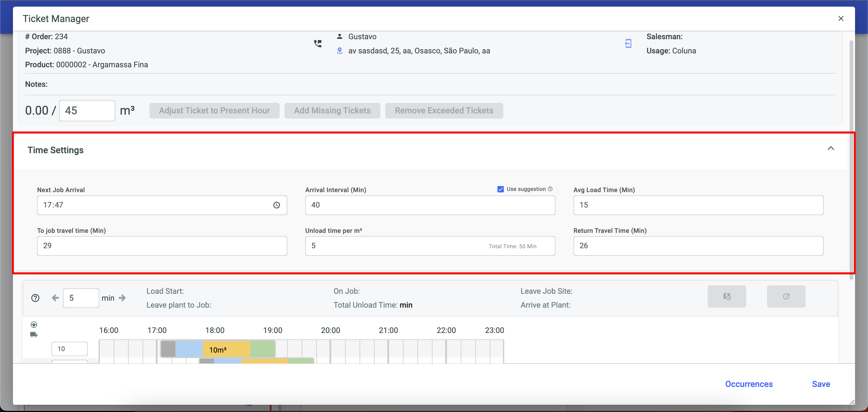Click the Add Missing Tickets button
The height and width of the screenshot is (412, 868).
[x=332, y=111]
